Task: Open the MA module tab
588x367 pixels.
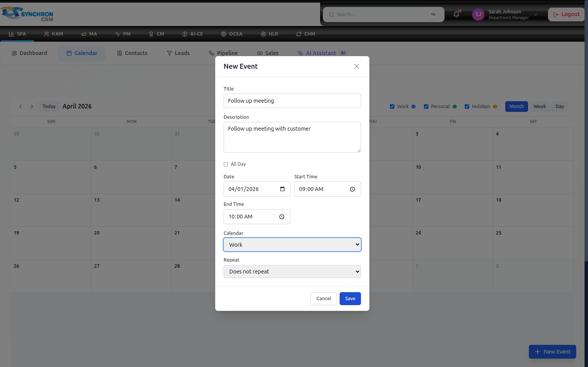Action: pos(89,34)
